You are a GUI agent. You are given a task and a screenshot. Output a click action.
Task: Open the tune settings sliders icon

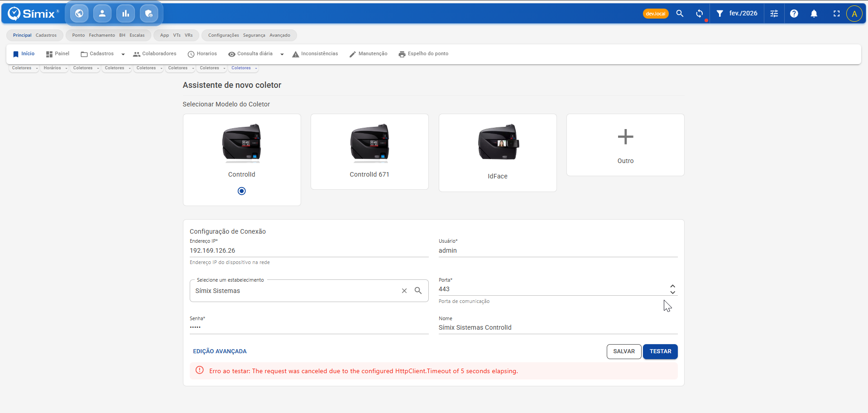[774, 14]
